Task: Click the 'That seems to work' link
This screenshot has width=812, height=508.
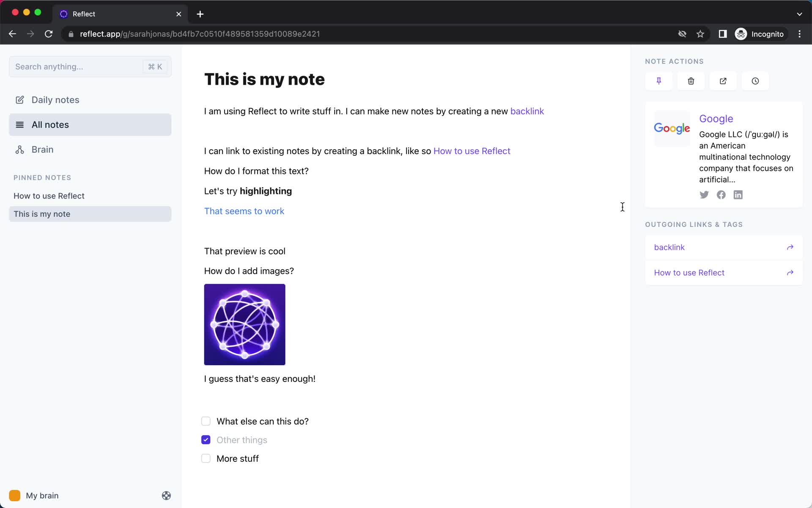Action: (244, 211)
